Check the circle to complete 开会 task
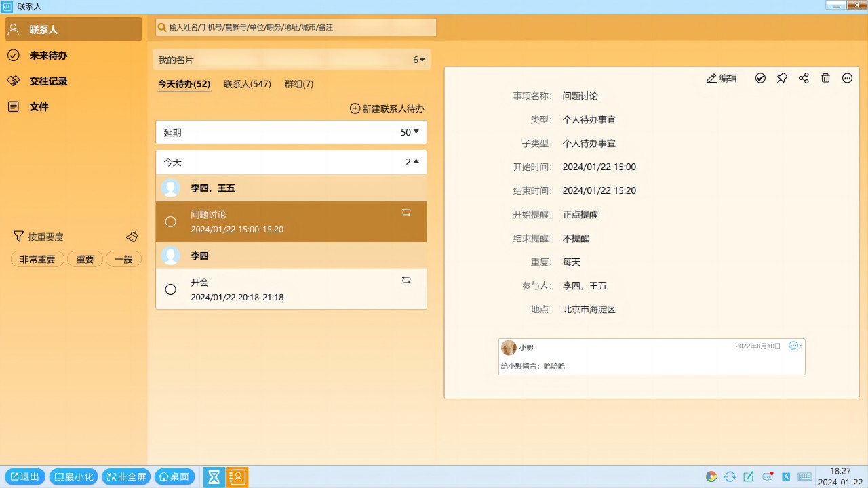The width and height of the screenshot is (868, 488). tap(170, 289)
